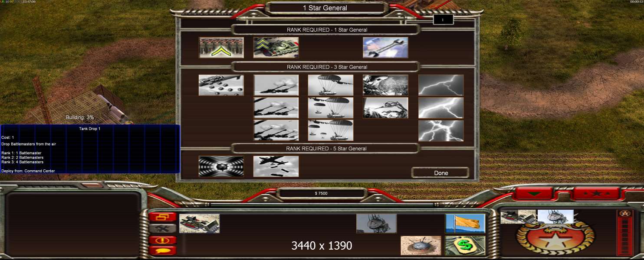Click 'Deploy from: Command Center' text
Viewport: 644px width, 260px height.
point(28,171)
